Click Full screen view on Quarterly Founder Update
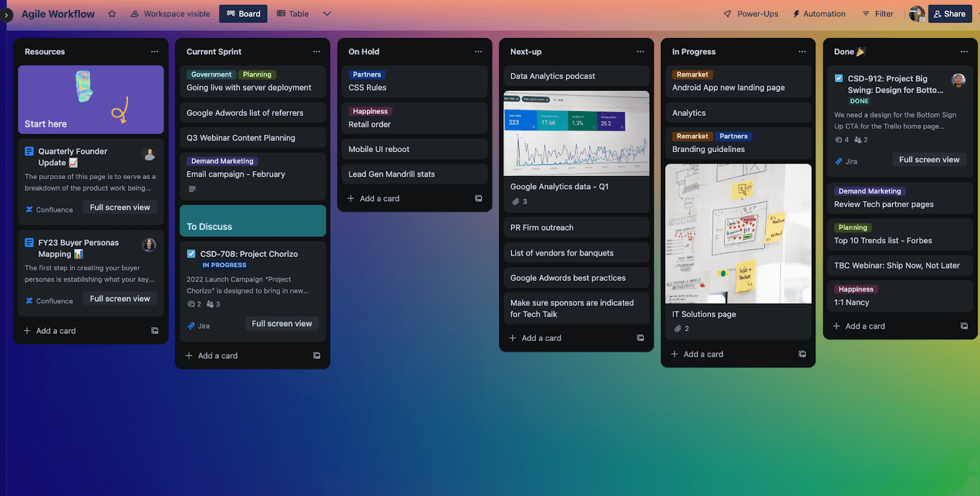 pos(120,207)
